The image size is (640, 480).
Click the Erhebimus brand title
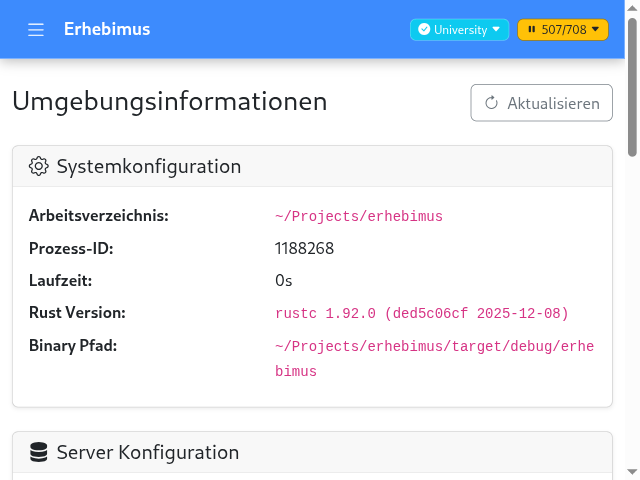[x=107, y=29]
